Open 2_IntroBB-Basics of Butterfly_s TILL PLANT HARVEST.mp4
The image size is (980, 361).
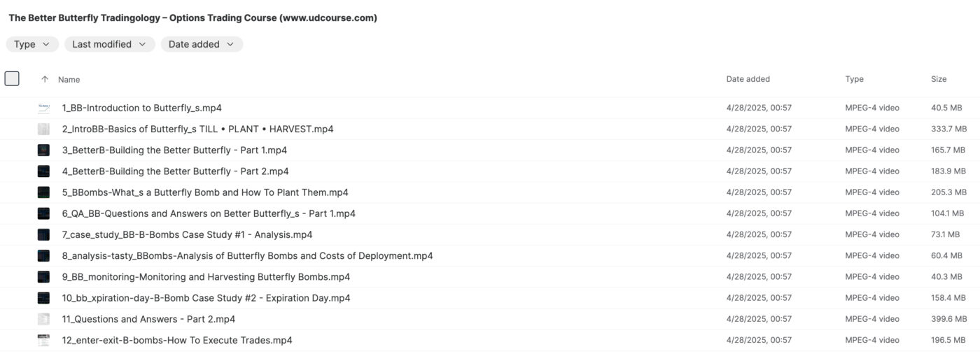pos(197,129)
